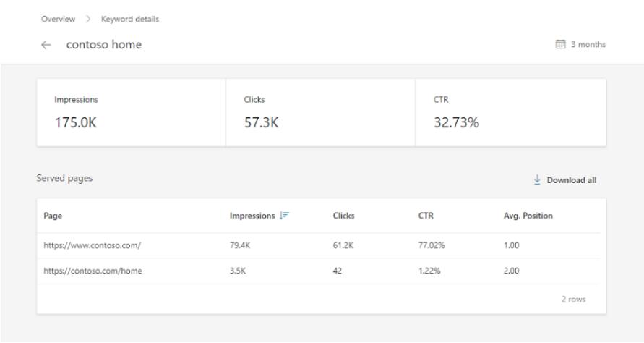Click the contoso home keyword title

tap(104, 44)
